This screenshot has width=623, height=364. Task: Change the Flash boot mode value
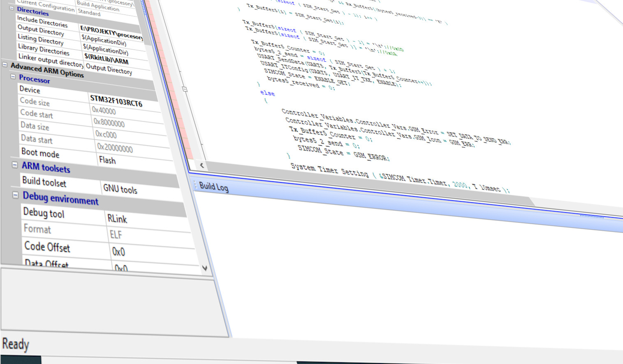(x=107, y=160)
